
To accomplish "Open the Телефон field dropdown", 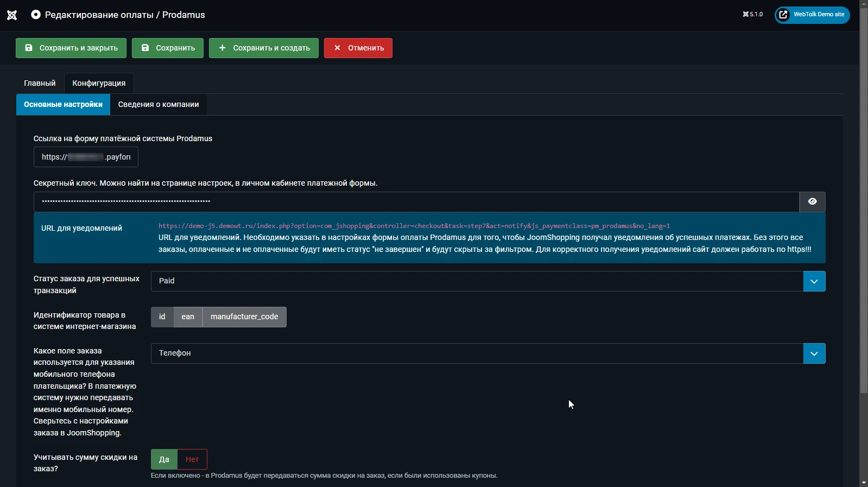I will click(x=814, y=353).
